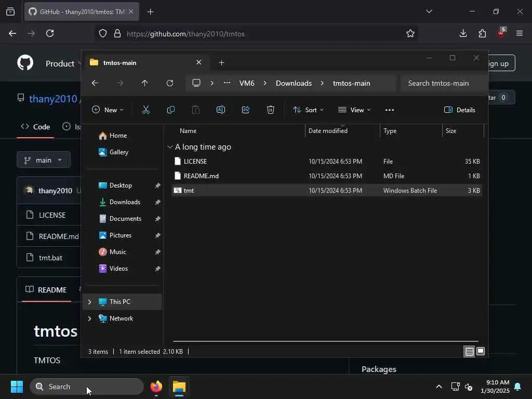Collapse the 'A long time ago' group

tap(170, 147)
